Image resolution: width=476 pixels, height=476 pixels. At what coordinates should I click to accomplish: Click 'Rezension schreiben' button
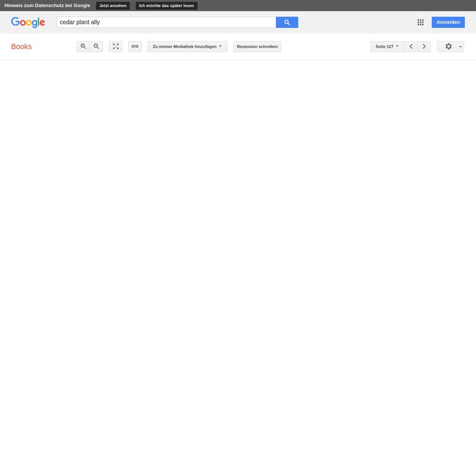pos(257,47)
